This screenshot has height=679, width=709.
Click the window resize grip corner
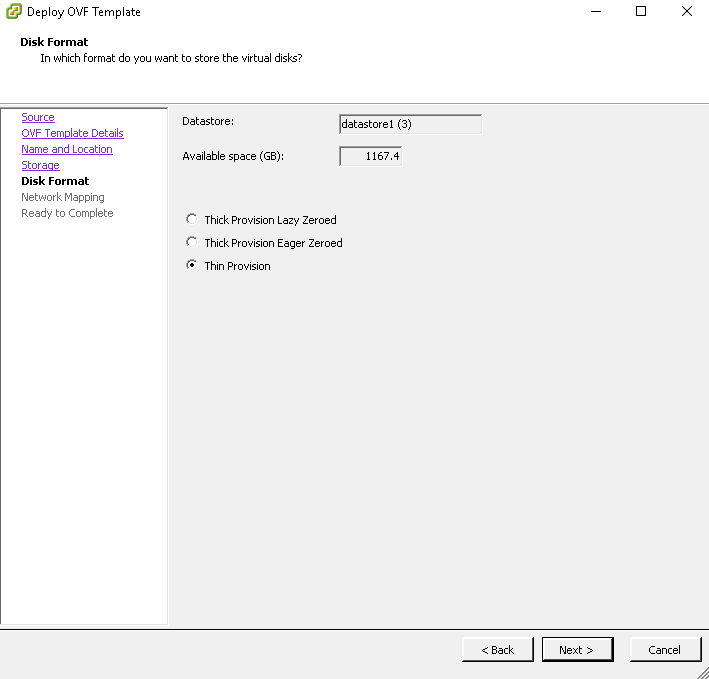(x=702, y=672)
